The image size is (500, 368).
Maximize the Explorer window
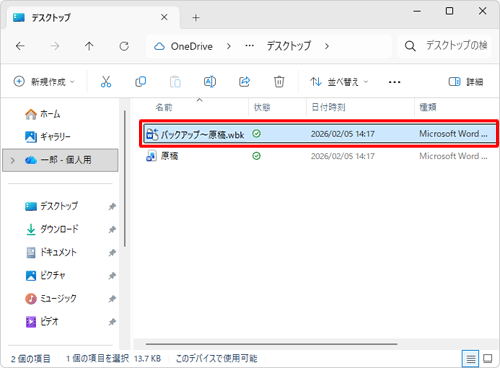(x=449, y=11)
